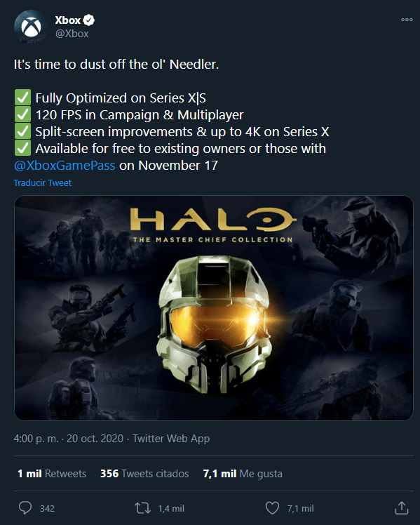This screenshot has width=420, height=525.
Task: Open the three-dot more options menu
Action: [x=407, y=20]
